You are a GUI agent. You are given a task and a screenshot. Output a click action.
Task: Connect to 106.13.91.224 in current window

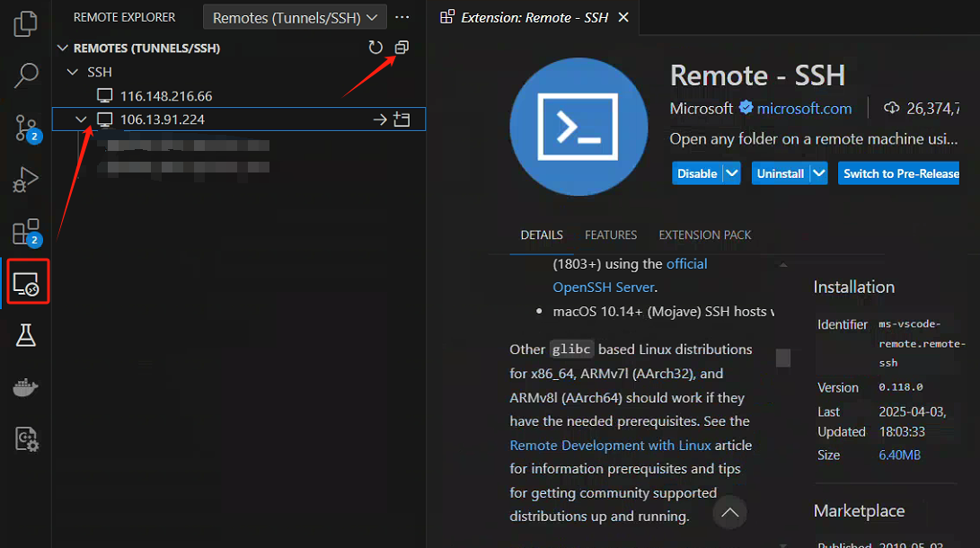tap(379, 119)
